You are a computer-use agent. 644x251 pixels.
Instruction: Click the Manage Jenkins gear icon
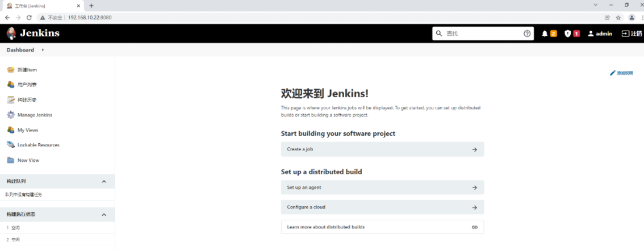pyautogui.click(x=11, y=115)
